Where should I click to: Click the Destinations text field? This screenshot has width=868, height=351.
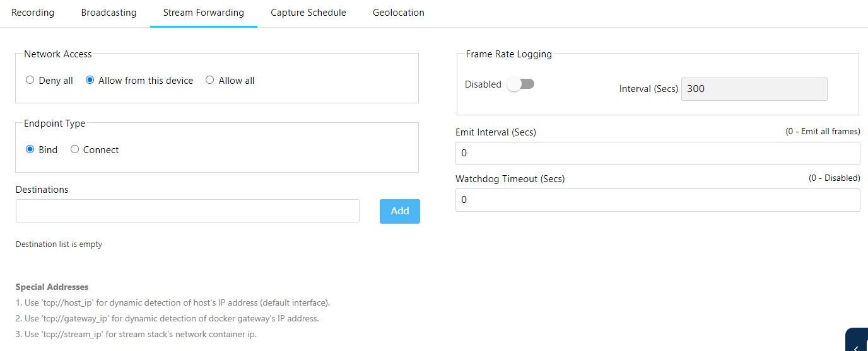[x=187, y=211]
